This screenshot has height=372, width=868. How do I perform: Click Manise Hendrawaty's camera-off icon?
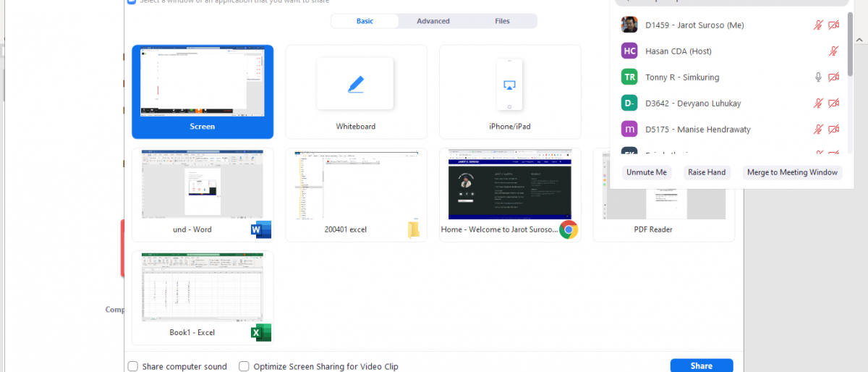pos(833,130)
